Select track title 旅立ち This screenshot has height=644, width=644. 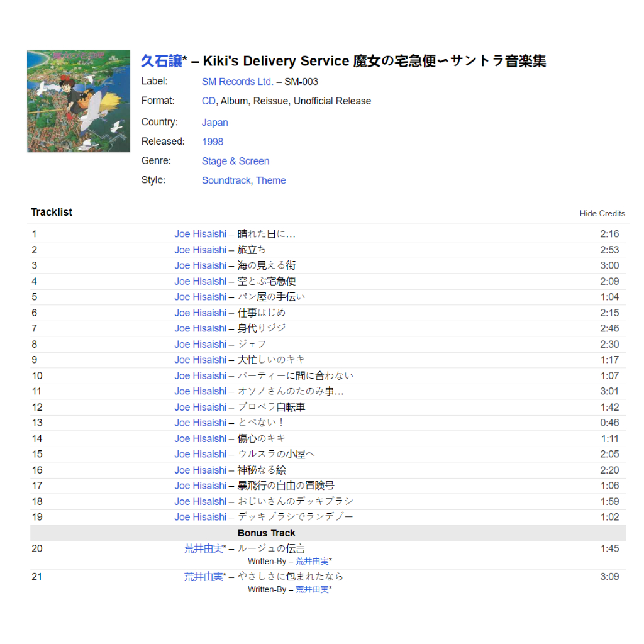click(x=252, y=250)
